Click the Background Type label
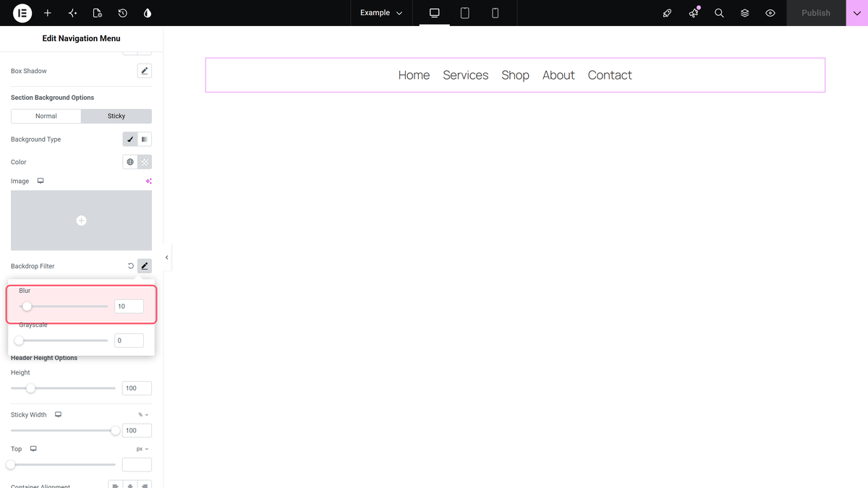 click(x=36, y=140)
